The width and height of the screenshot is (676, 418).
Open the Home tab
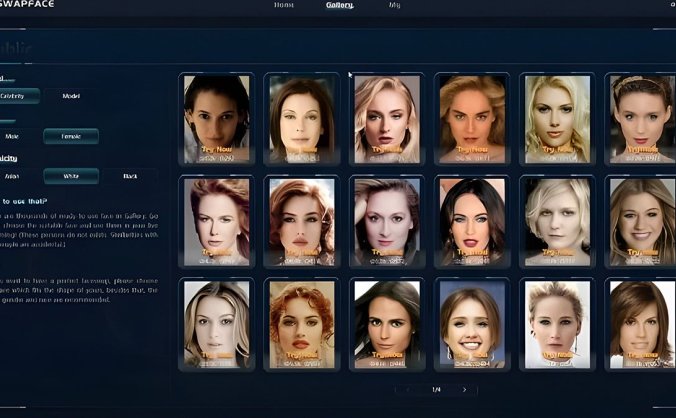coord(284,5)
